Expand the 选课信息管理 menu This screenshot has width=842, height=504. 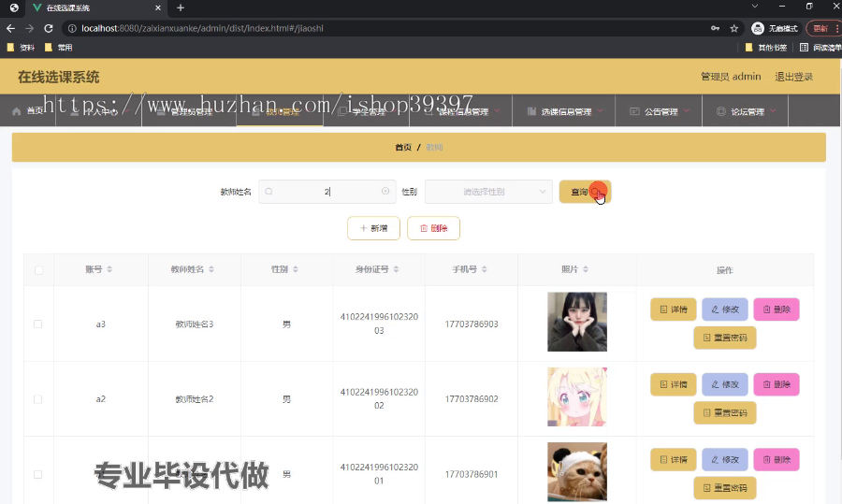tap(600, 111)
